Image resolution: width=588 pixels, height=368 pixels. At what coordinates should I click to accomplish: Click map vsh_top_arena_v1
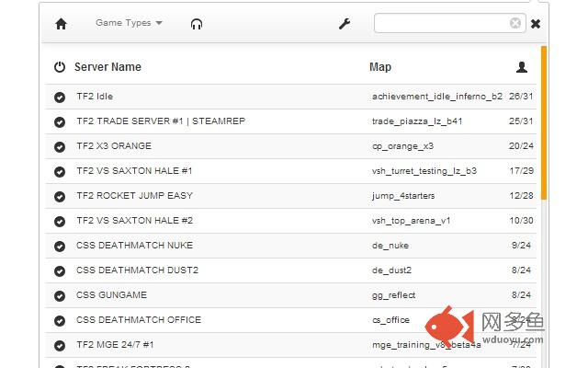(x=411, y=221)
